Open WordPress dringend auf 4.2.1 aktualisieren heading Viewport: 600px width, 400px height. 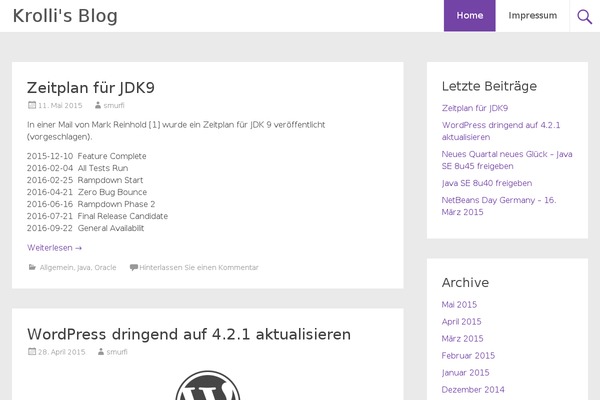[x=189, y=334]
